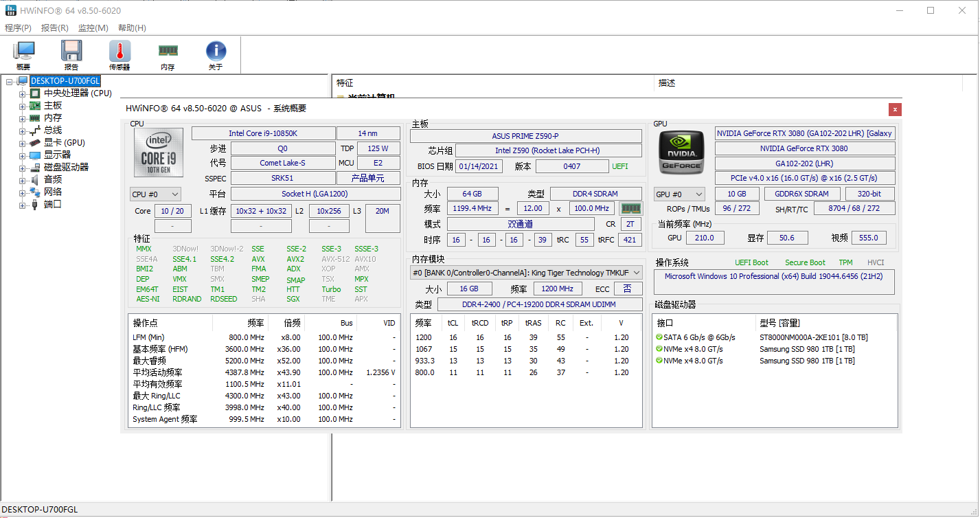Close the 系统概要 summary window
This screenshot has height=518, width=980.
point(894,109)
